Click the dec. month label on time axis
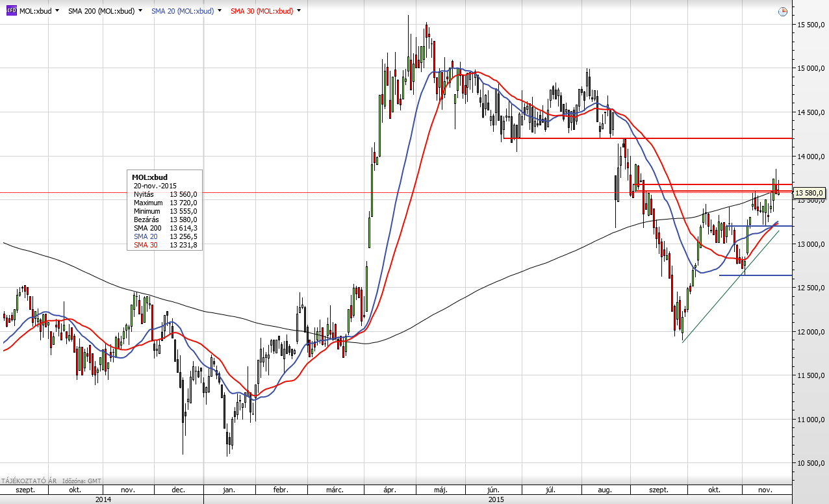Screen dimensions: 829x504 [179, 490]
